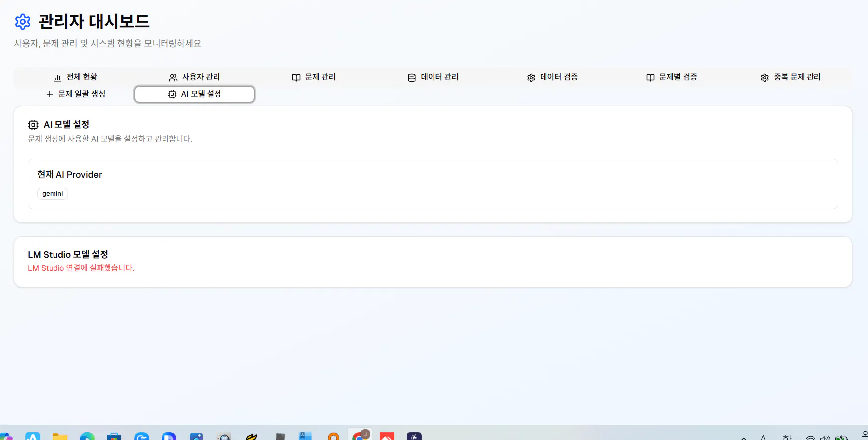Image resolution: width=868 pixels, height=440 pixels.
Task: Click the chip icon in the AI 모델 설정 card heading
Action: tap(33, 125)
